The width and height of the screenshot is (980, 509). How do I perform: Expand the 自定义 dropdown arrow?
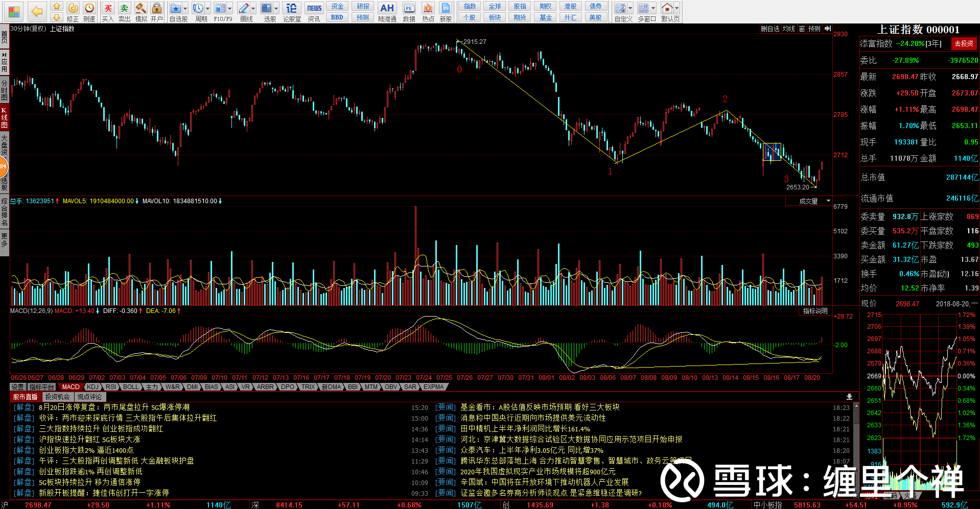(630, 8)
